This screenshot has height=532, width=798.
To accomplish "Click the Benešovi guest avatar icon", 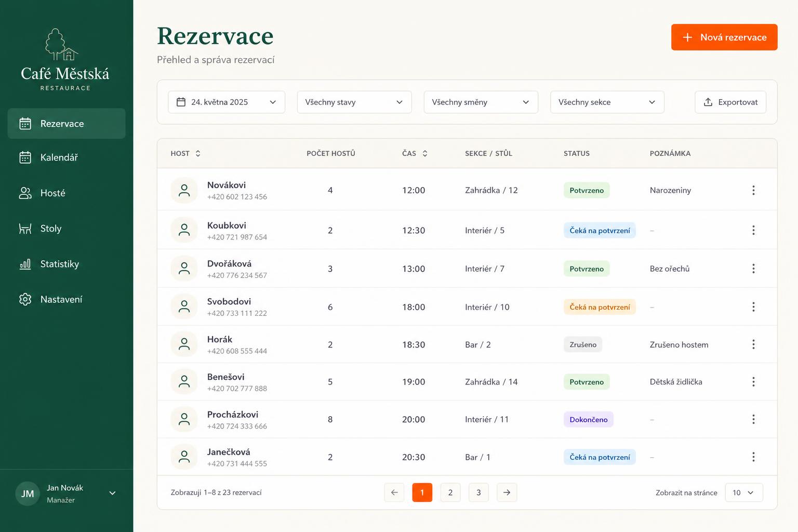I will click(x=184, y=382).
